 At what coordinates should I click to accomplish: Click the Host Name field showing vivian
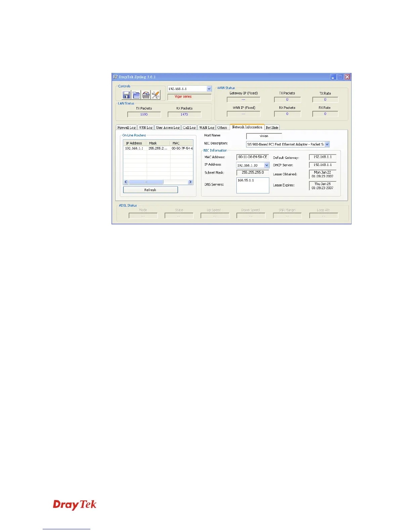pos(264,136)
